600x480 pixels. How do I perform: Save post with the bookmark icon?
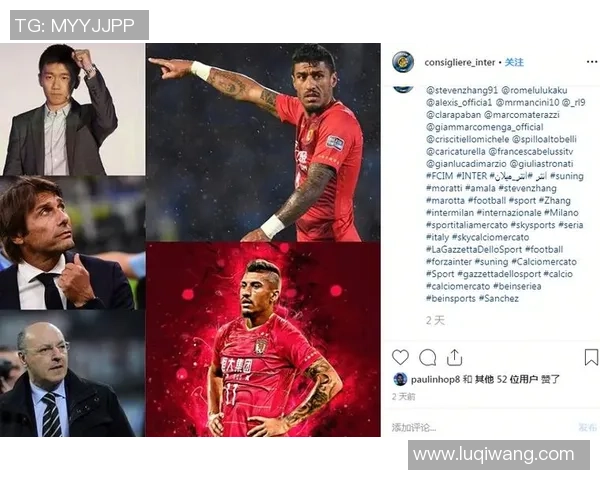tap(591, 357)
